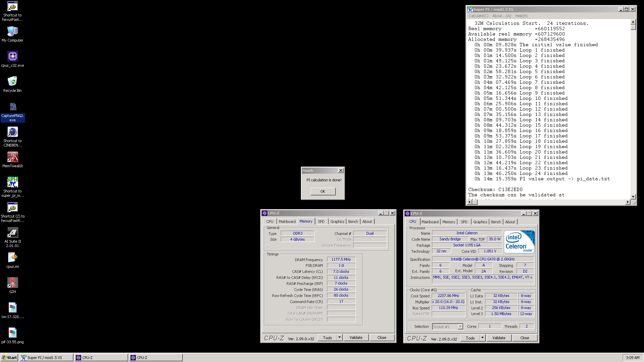Open the Start menu
The width and height of the screenshot is (644, 362).
tap(9, 358)
